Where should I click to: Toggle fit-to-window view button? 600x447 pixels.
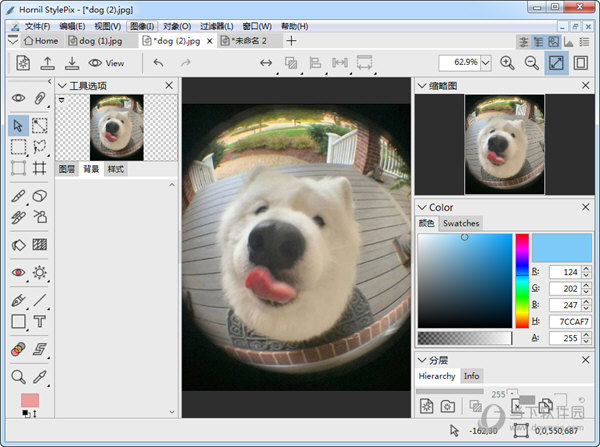556,62
